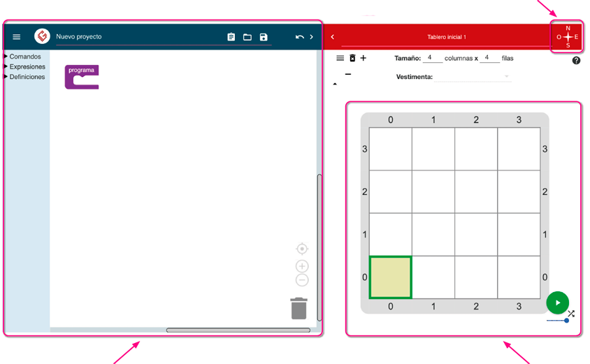Expand the Comandos category
This screenshot has height=364, width=590.
[24, 57]
